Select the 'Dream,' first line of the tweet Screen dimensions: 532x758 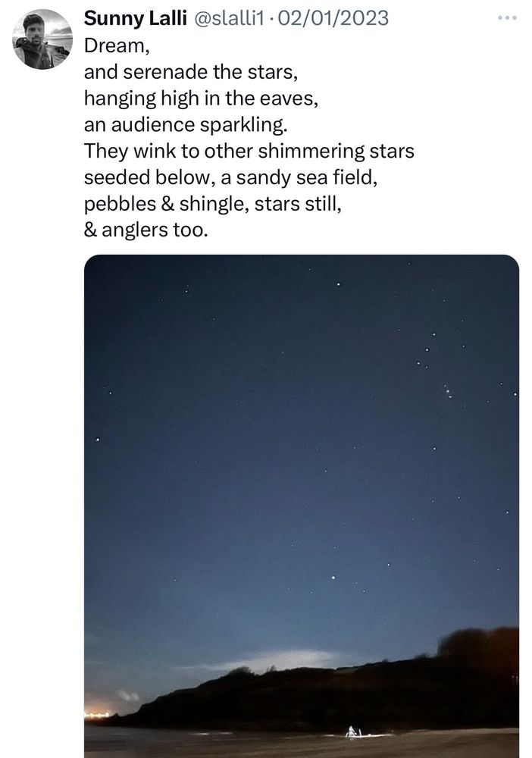(117, 45)
